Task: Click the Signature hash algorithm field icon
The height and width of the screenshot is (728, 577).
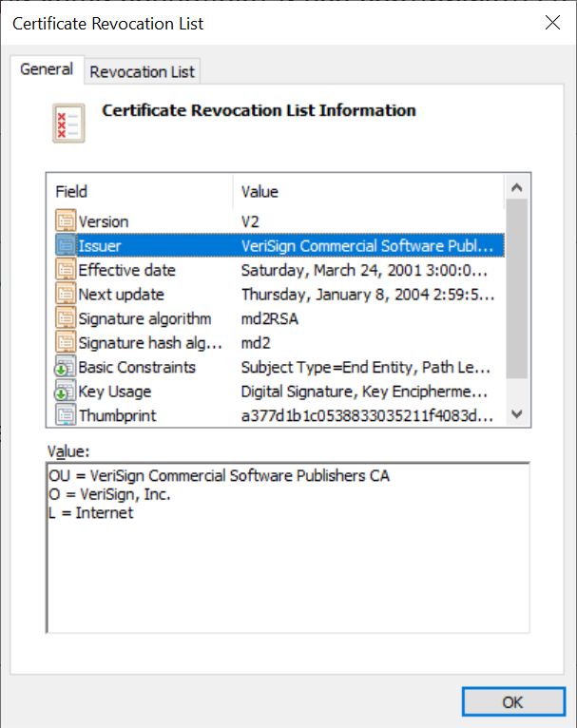Action: tap(66, 342)
